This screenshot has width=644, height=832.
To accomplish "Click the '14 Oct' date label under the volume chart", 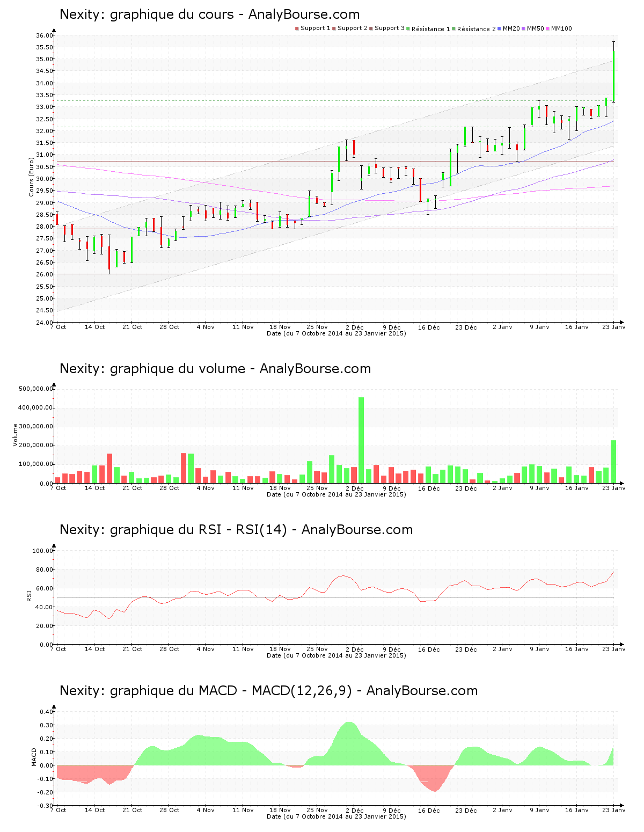I will coord(95,488).
